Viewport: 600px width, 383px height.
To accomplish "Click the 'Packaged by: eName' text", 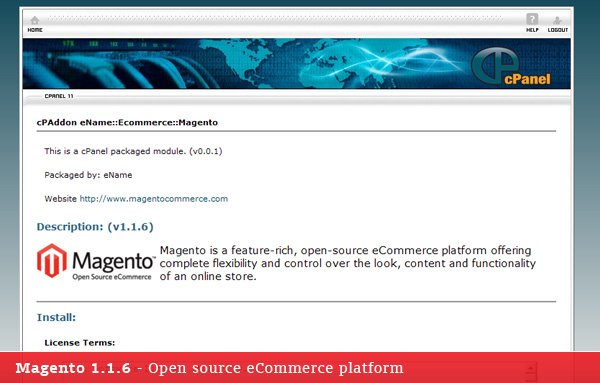I will 88,175.
